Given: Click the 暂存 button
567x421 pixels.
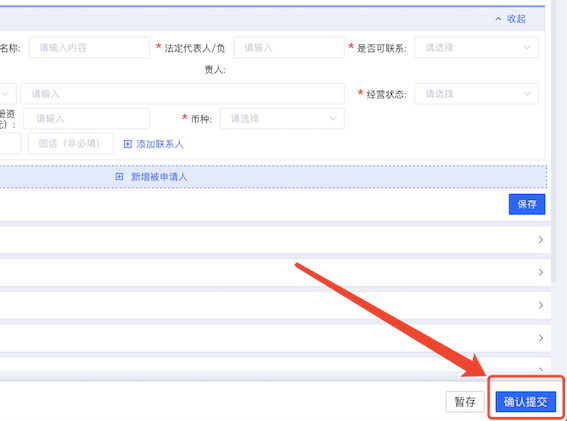Looking at the screenshot, I should [x=465, y=401].
